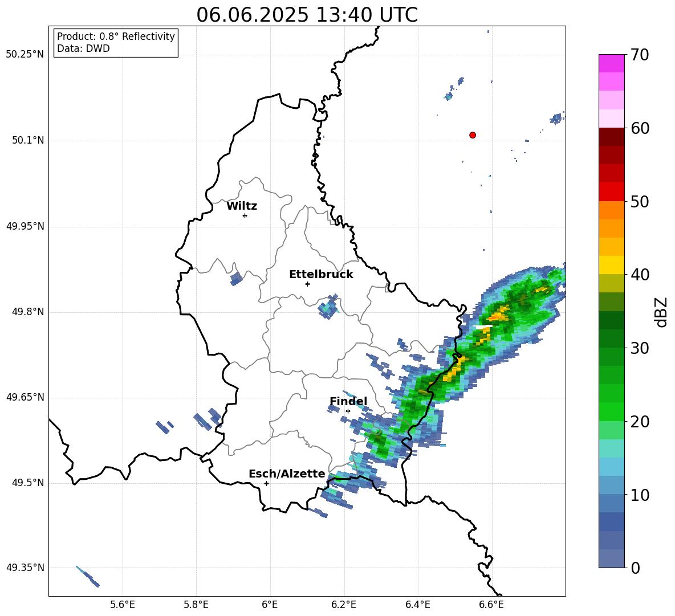Click the 50.1°N latitude label
Image resolution: width=675 pixels, height=616 pixels.
pyautogui.click(x=29, y=140)
